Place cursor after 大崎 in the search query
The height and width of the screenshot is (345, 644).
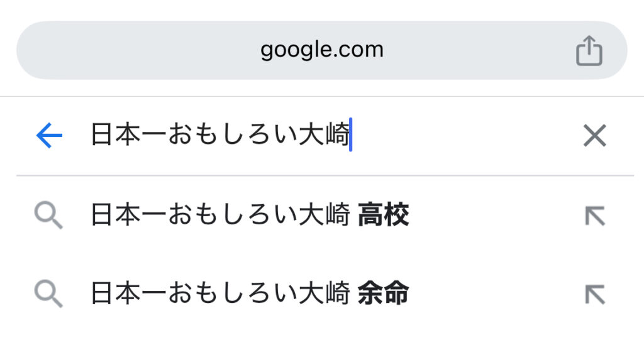point(350,135)
